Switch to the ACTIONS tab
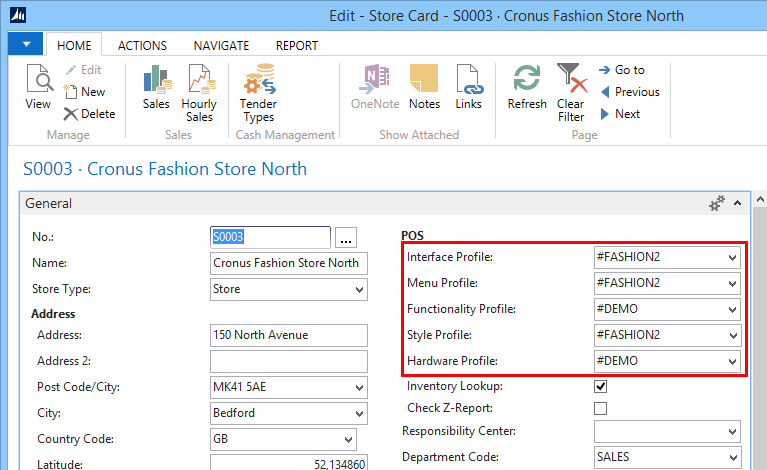Screen dimensions: 767x470 coord(142,45)
